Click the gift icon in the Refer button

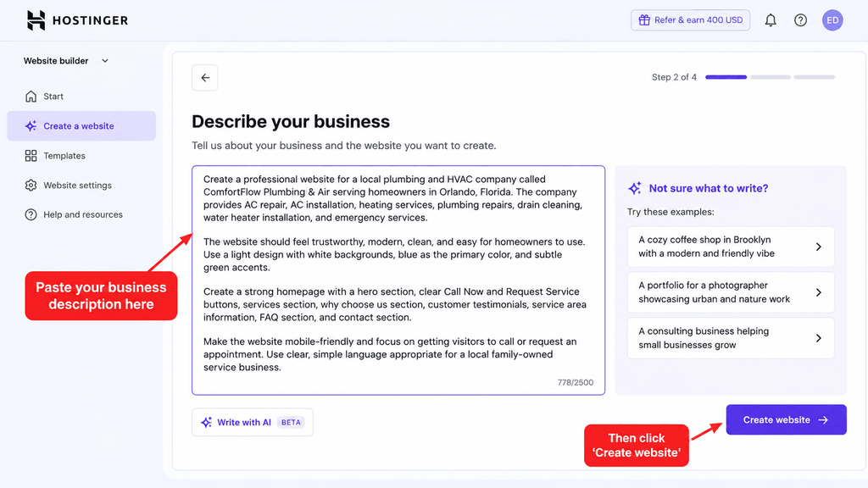[644, 20]
